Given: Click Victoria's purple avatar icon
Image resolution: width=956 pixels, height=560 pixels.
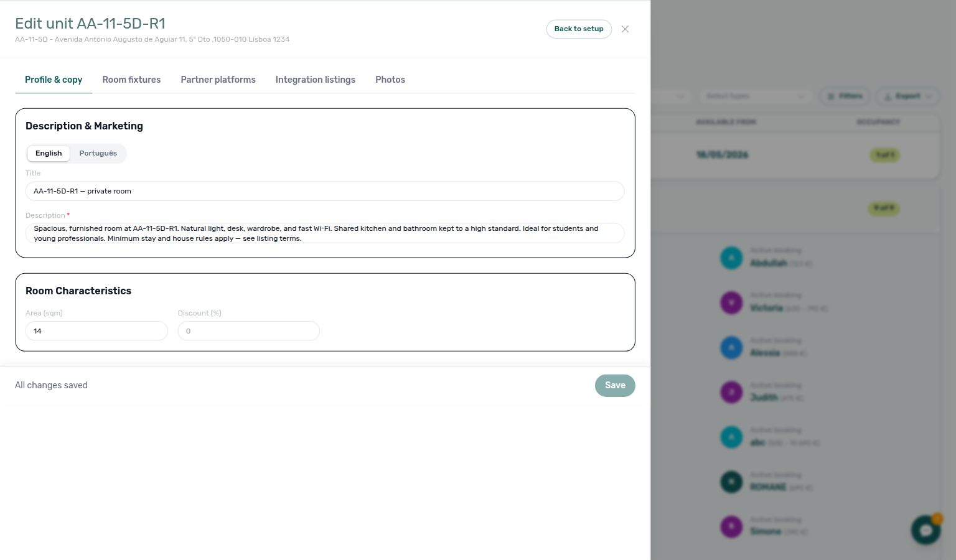Looking at the screenshot, I should click(x=731, y=303).
